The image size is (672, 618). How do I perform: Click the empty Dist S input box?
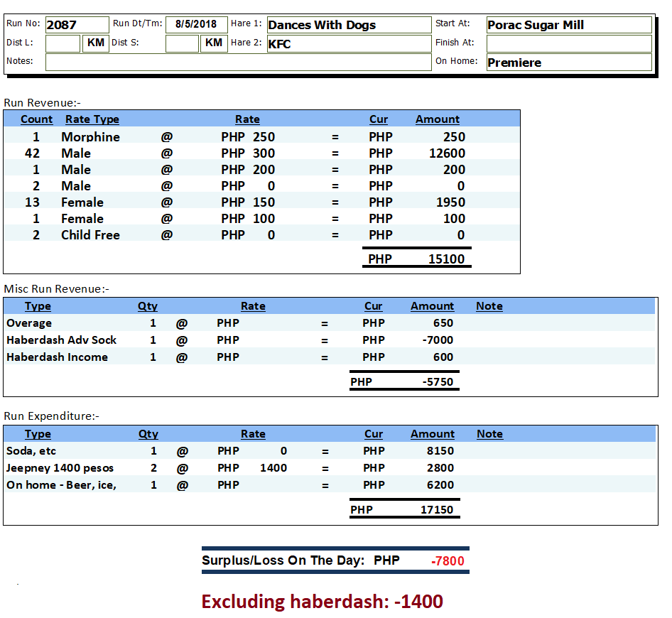[182, 43]
